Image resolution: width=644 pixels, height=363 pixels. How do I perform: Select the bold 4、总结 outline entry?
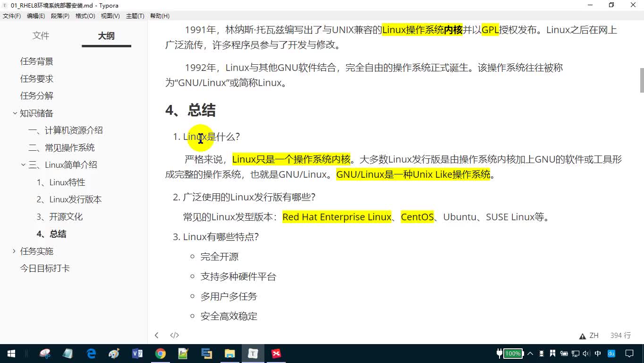tap(51, 234)
